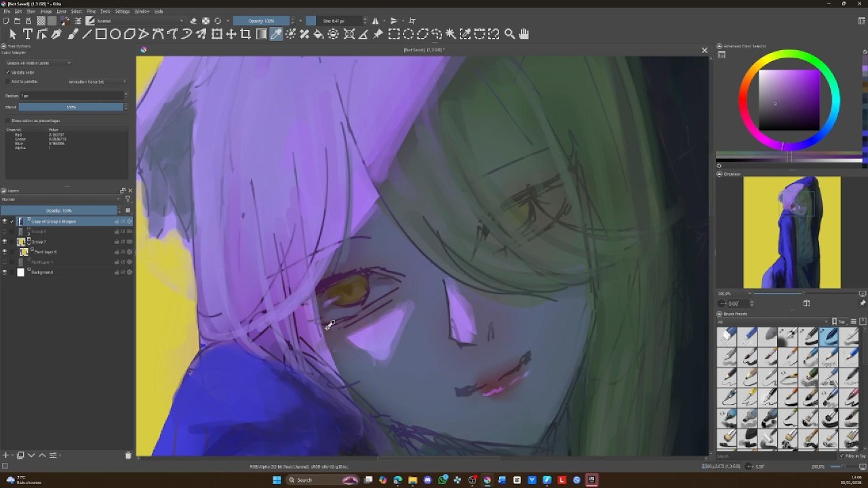The width and height of the screenshot is (868, 488).
Task: Float the Layers docker panel
Action: pyautogui.click(x=123, y=190)
